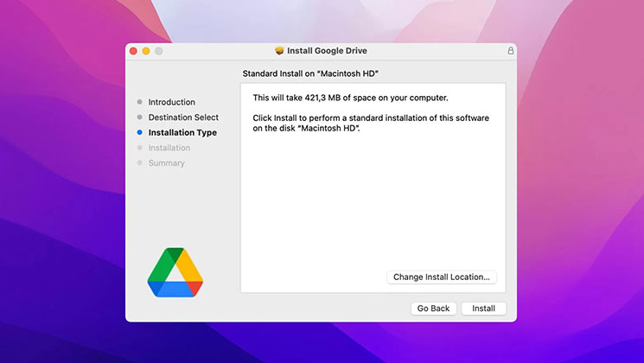Select the Destination Select step
The width and height of the screenshot is (644, 363).
[x=183, y=117]
